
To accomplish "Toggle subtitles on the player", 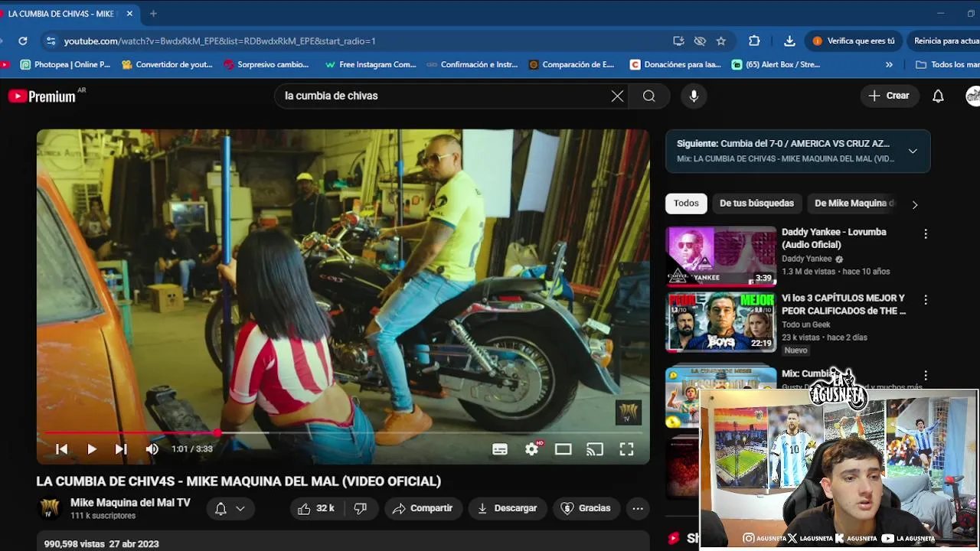I will tap(500, 449).
